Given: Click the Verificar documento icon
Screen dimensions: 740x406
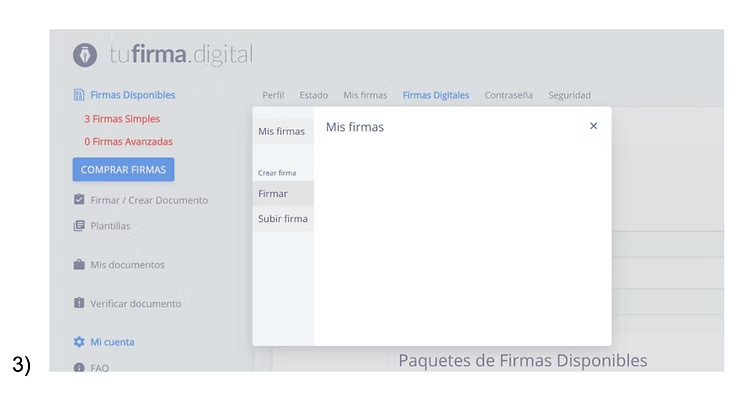Looking at the screenshot, I should pyautogui.click(x=79, y=303).
